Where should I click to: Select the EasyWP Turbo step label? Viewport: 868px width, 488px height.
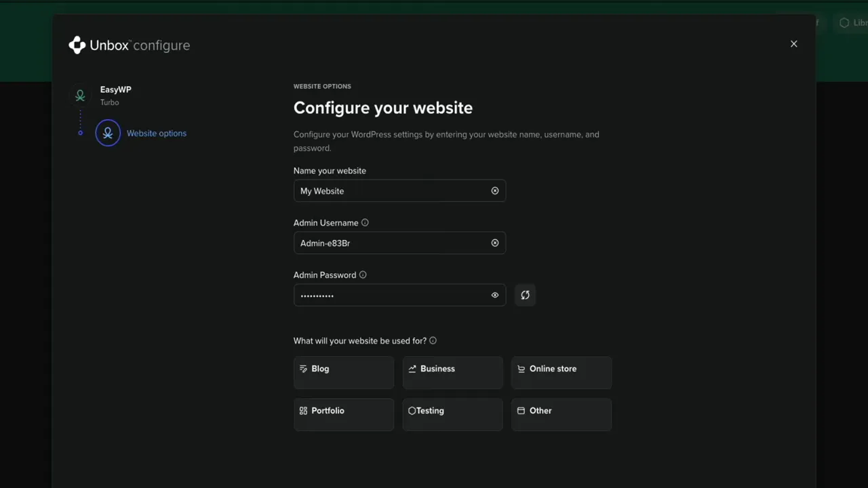coord(116,96)
